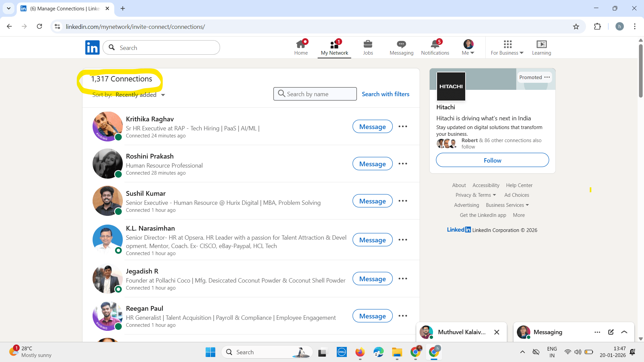Expand Business Services dropdown
The width and height of the screenshot is (644, 362).
click(x=507, y=205)
